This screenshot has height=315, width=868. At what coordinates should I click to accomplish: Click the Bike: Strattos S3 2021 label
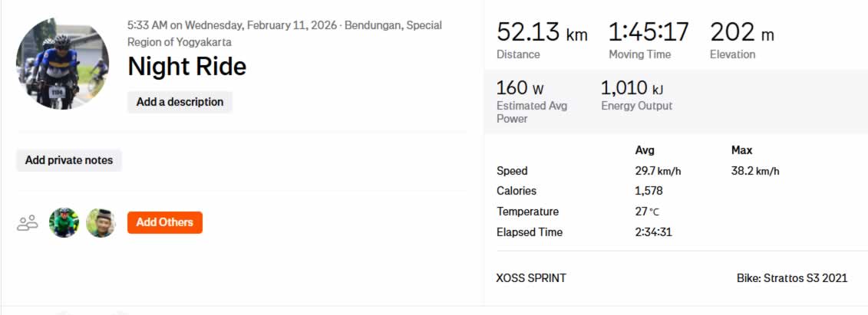pos(791,277)
